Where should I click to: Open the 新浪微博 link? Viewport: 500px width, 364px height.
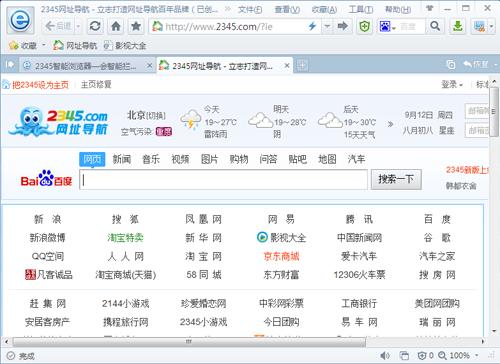(x=47, y=238)
